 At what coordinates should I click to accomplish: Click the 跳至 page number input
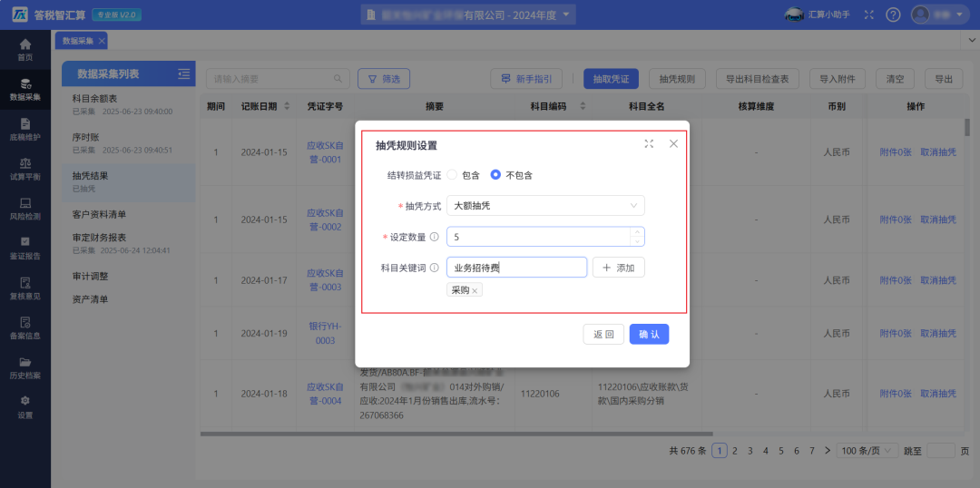click(941, 451)
